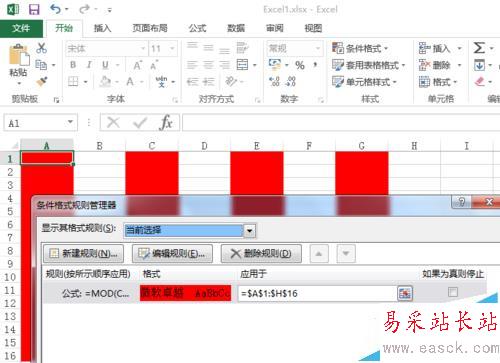This screenshot has width=500, height=363.
Task: Activate the Format Painter brush
Action: [x=42, y=81]
